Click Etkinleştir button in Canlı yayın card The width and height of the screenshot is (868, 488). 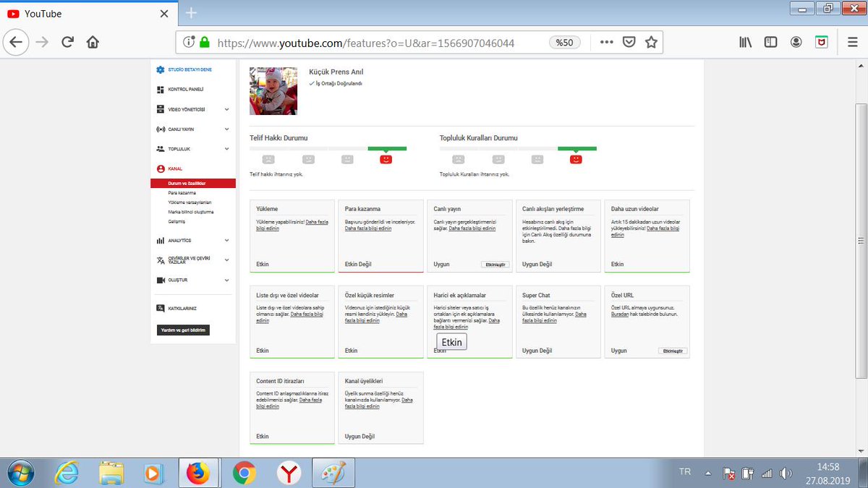click(x=495, y=265)
